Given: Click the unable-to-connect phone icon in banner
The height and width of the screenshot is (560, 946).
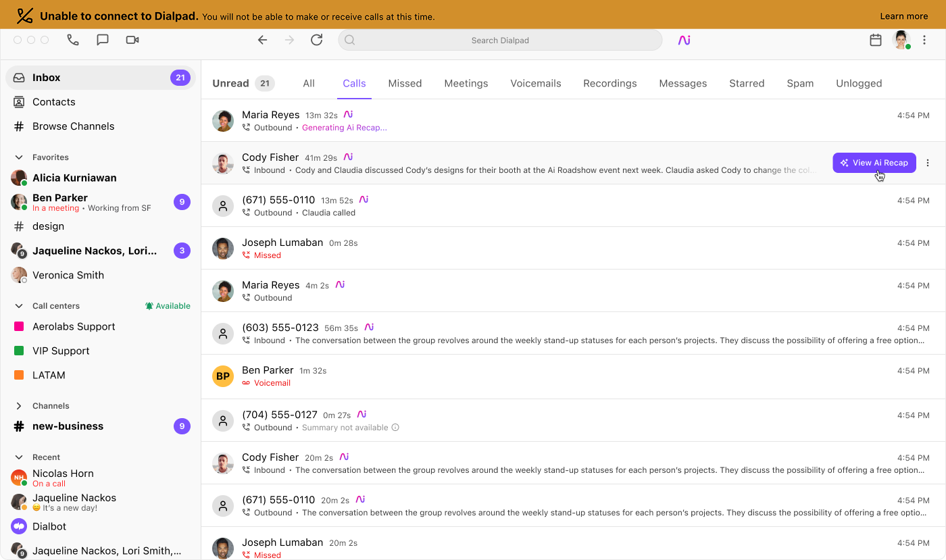Looking at the screenshot, I should 25,16.
